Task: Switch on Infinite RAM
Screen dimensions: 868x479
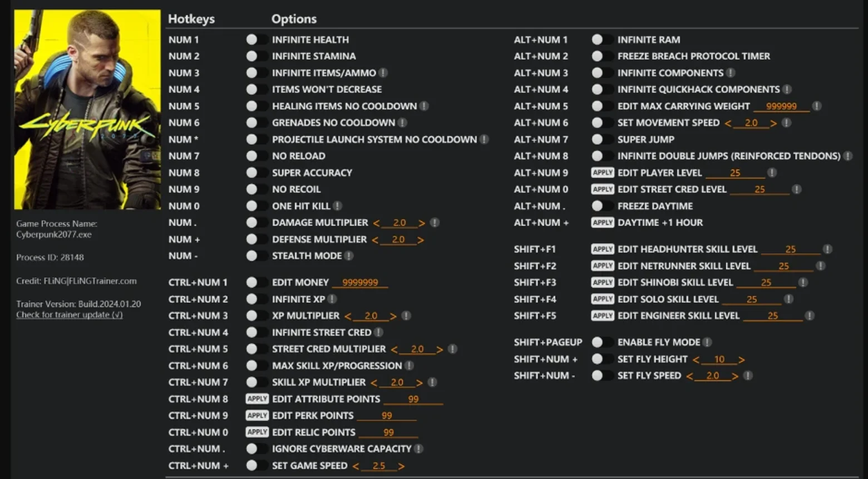Action: 601,40
